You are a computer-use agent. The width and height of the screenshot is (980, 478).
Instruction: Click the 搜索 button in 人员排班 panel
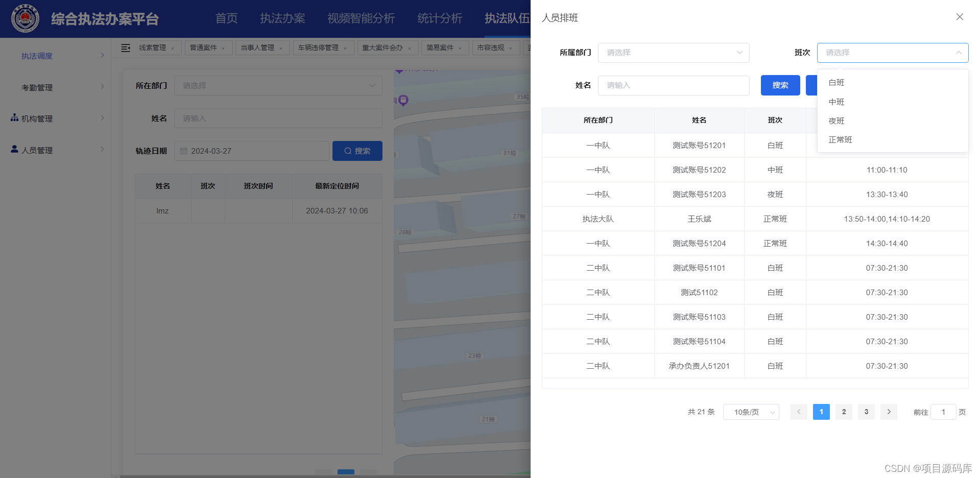(780, 85)
